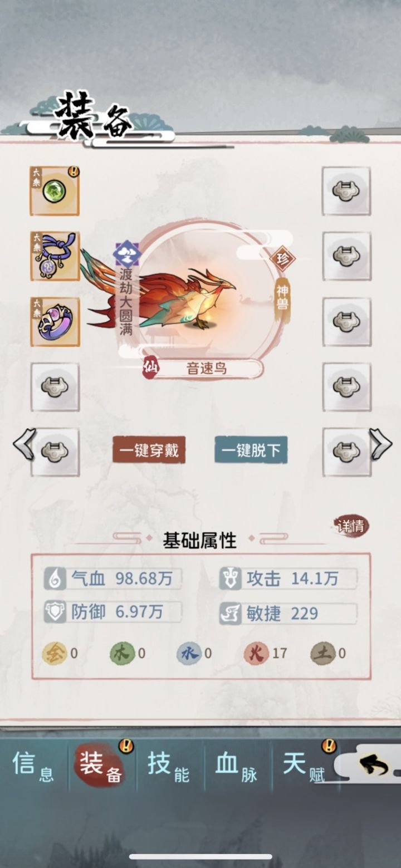Image resolution: width=401 pixels, height=868 pixels.
Task: Select the purple tassel pendant equipment
Action: click(55, 256)
